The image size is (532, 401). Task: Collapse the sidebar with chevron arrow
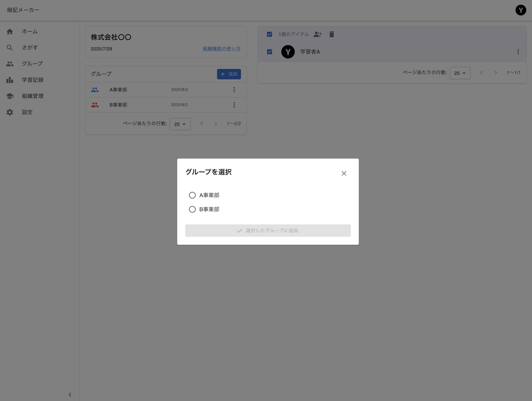click(x=70, y=394)
